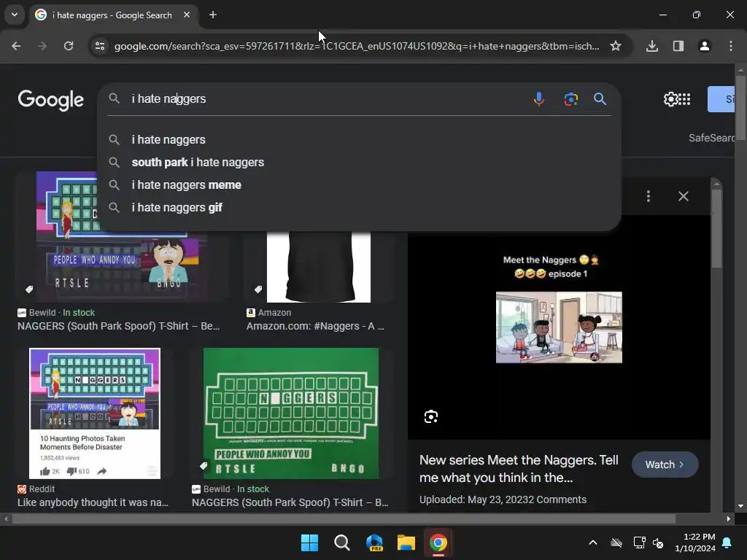Toggle the Chrome side panel
747x560 pixels.
point(678,46)
